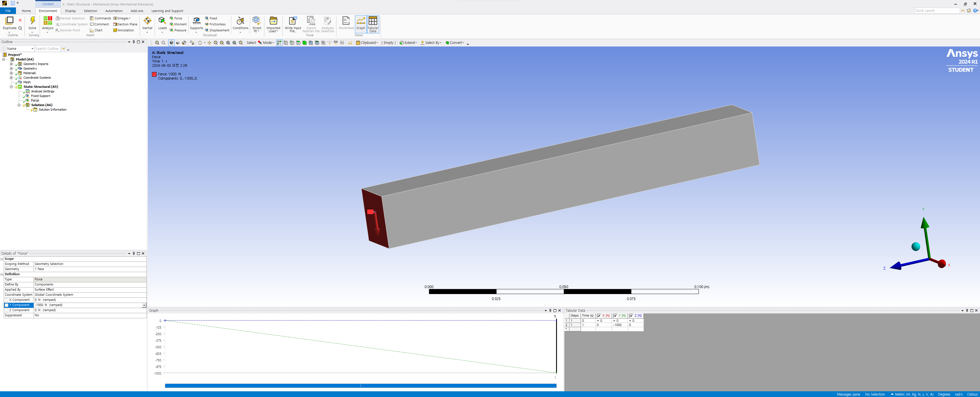Open the Learning and Support tab
The width and height of the screenshot is (980, 397).
(x=168, y=11)
